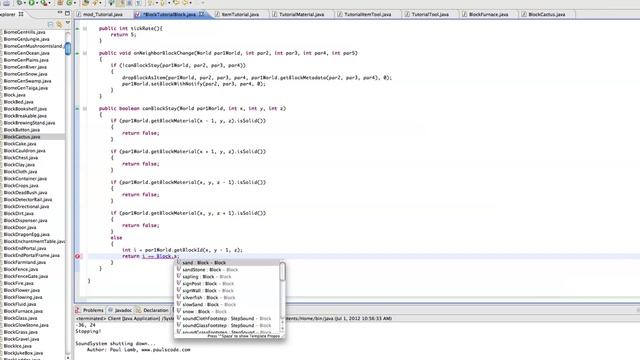The width and height of the screenshot is (640, 360).
Task: Click the override marker beside canBlockStay
Action: [x=78, y=109]
